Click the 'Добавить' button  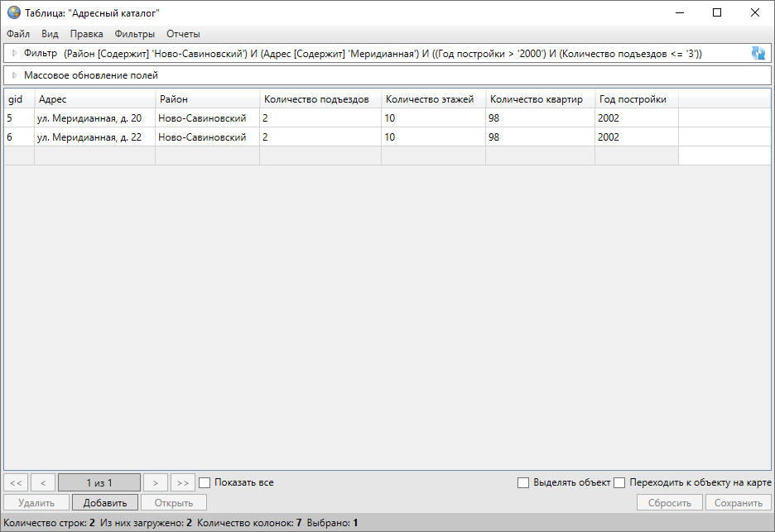[x=105, y=503]
